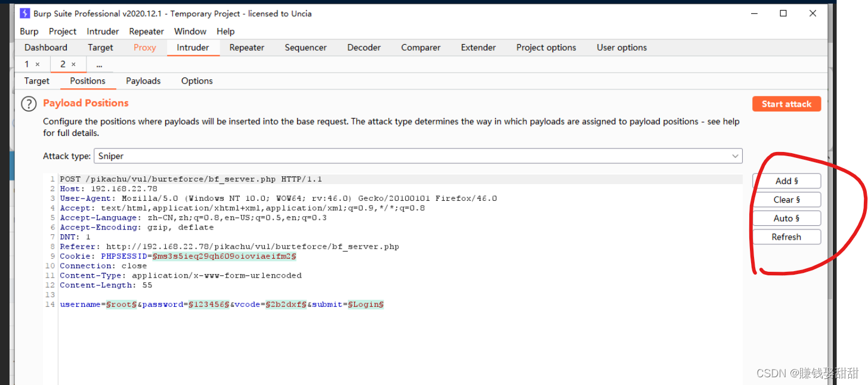Switch to the Repeater tab
The width and height of the screenshot is (868, 385).
click(x=247, y=48)
